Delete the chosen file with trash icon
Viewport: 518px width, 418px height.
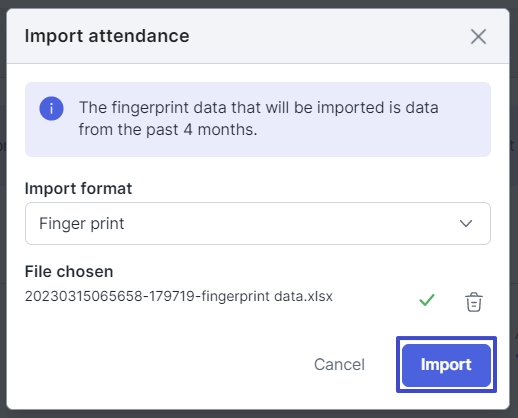coord(474,302)
